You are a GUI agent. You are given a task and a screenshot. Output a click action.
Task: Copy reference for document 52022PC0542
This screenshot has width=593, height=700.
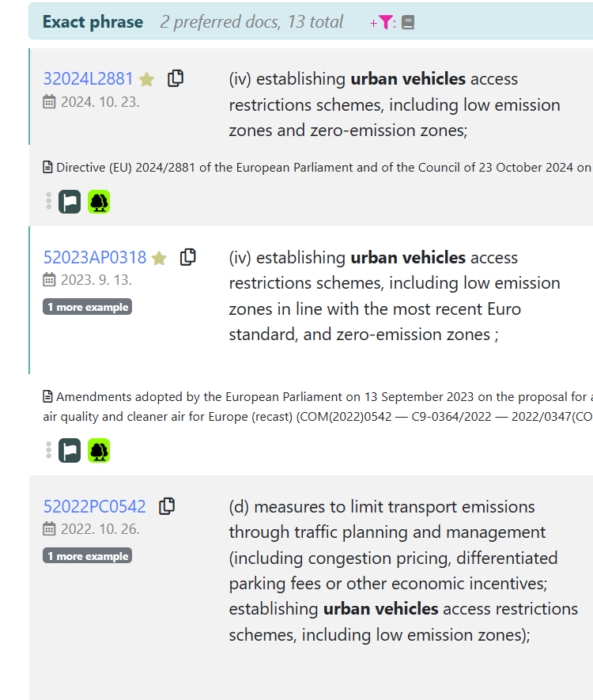(167, 506)
